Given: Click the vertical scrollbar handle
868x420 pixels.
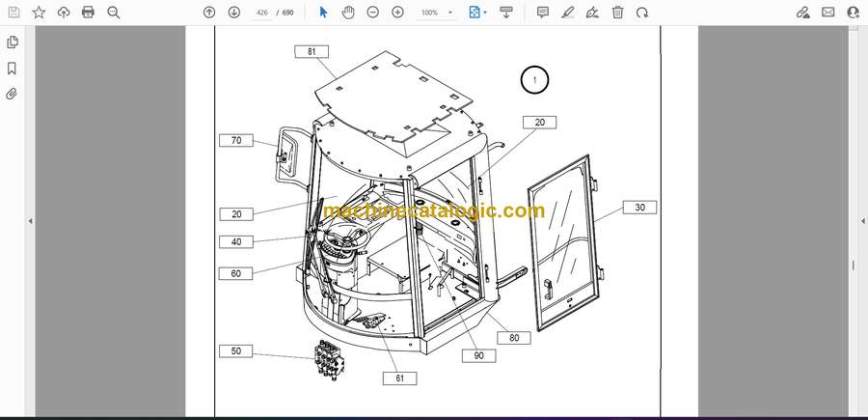Looking at the screenshot, I should point(853,265).
